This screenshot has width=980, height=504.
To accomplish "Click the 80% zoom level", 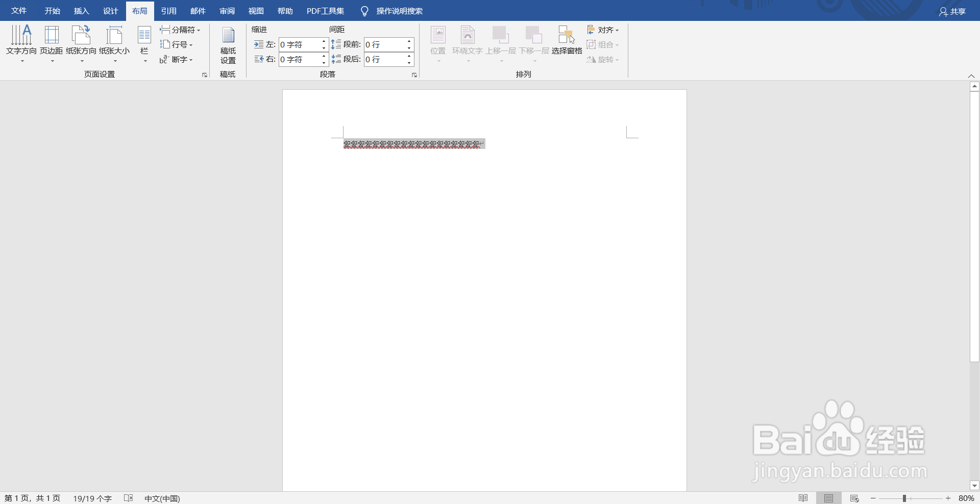I will tap(966, 498).
